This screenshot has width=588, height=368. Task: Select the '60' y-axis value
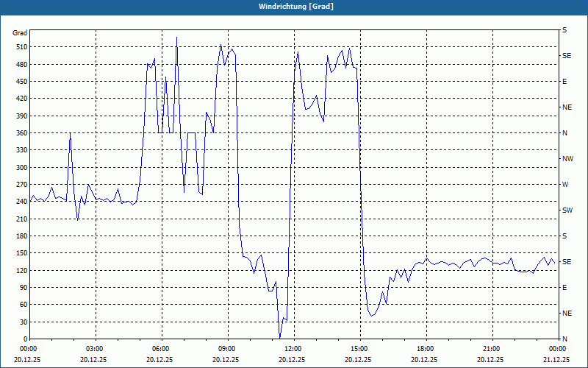pos(24,305)
